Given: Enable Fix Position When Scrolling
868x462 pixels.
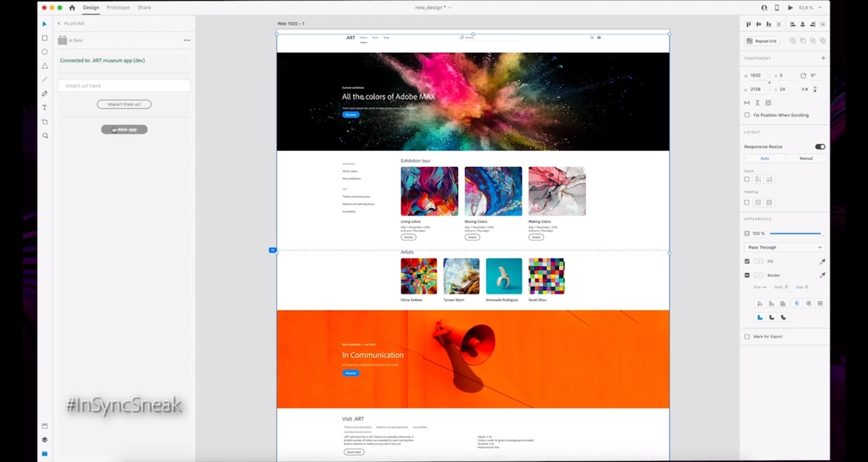Looking at the screenshot, I should 747,115.
